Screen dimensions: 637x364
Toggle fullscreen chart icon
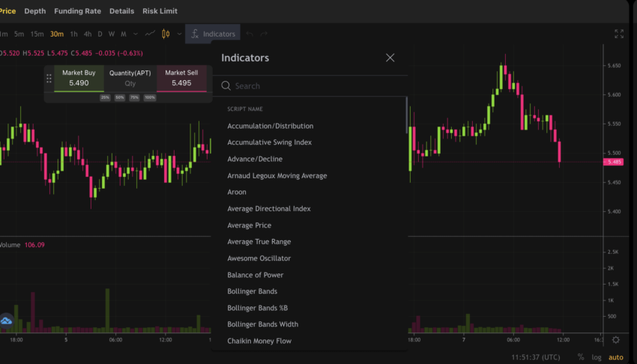click(x=619, y=34)
